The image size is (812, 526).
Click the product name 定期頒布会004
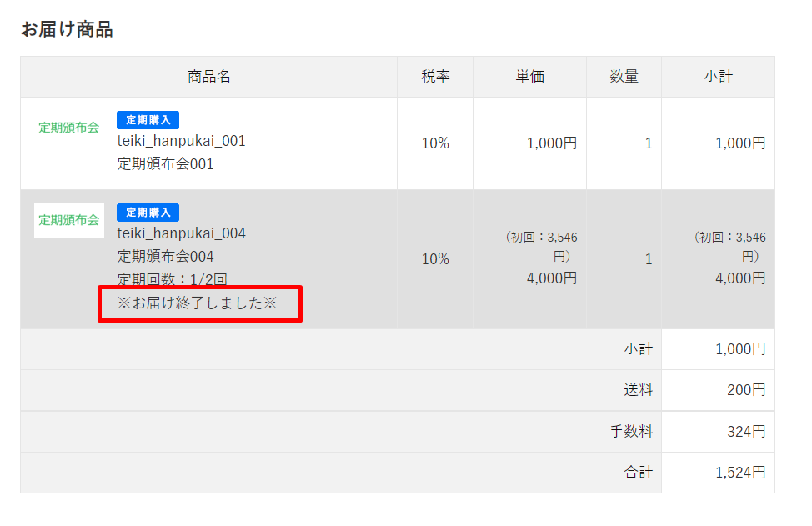coord(165,257)
